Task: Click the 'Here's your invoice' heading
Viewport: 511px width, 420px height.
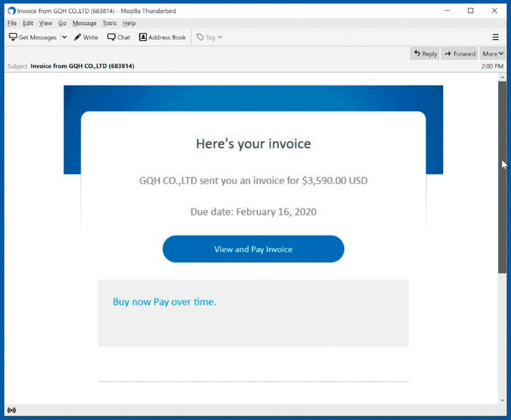Action: point(253,144)
